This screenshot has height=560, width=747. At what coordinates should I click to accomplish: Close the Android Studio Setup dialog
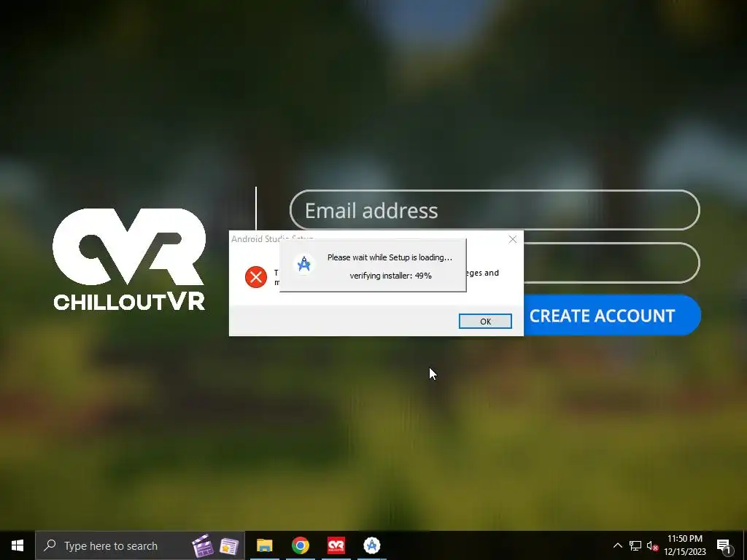[513, 239]
